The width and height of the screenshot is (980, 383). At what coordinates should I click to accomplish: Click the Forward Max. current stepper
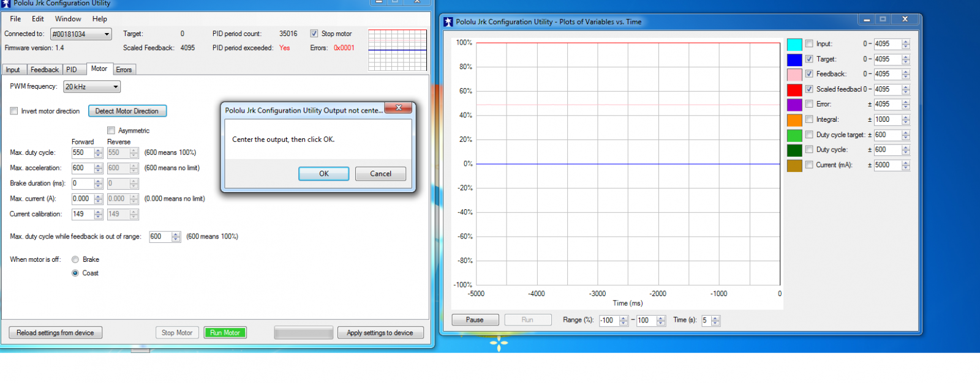pyautogui.click(x=98, y=199)
